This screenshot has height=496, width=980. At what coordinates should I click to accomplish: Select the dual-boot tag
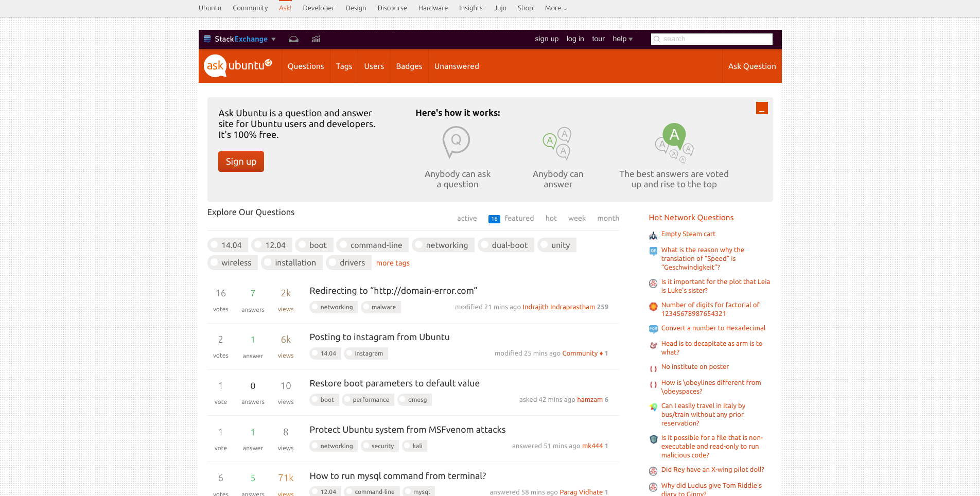pyautogui.click(x=506, y=245)
